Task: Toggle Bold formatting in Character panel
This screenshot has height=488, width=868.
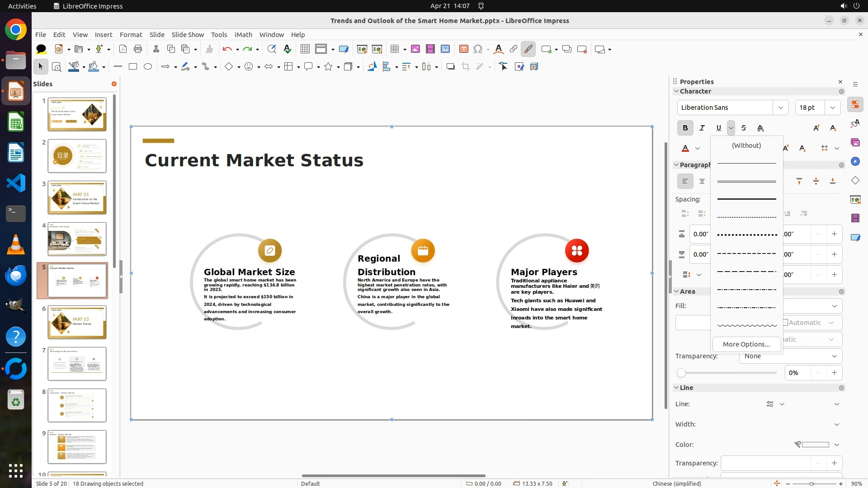Action: (685, 128)
